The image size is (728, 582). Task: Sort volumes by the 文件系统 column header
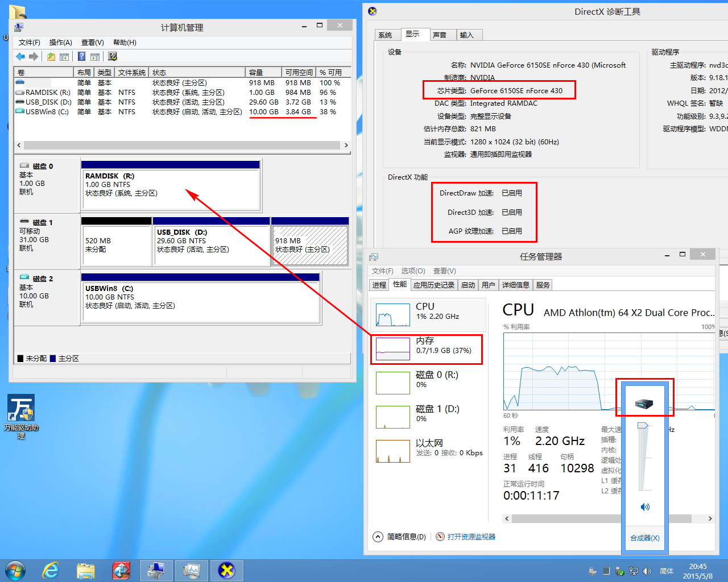pos(131,72)
